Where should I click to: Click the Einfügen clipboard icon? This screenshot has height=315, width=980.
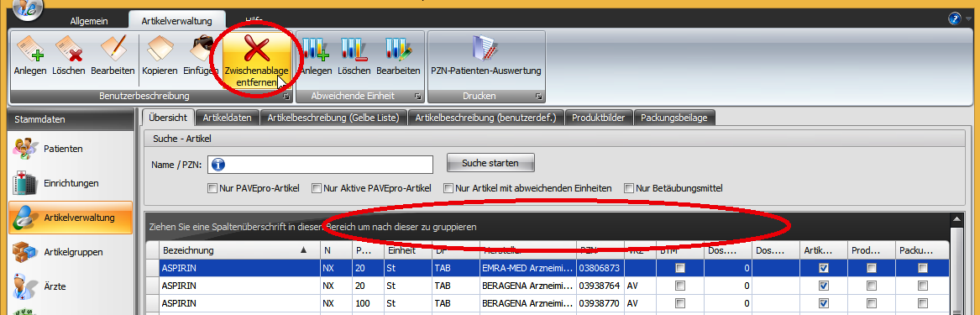pyautogui.click(x=201, y=49)
